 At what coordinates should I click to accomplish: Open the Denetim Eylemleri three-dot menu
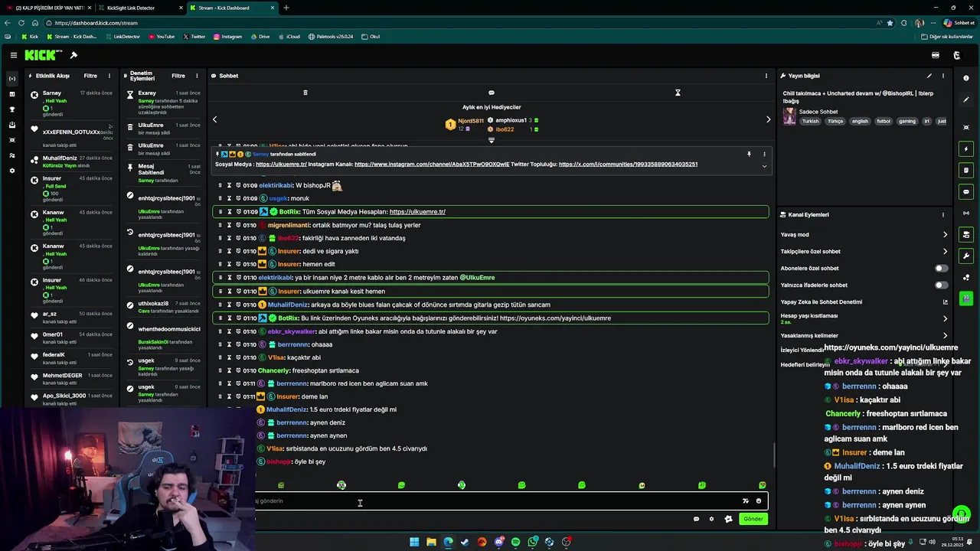coord(197,76)
